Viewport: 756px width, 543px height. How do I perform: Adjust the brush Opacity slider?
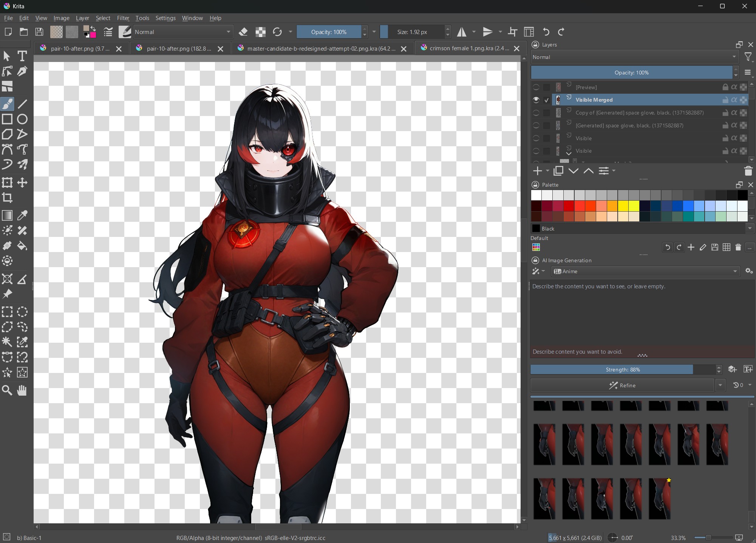point(329,32)
